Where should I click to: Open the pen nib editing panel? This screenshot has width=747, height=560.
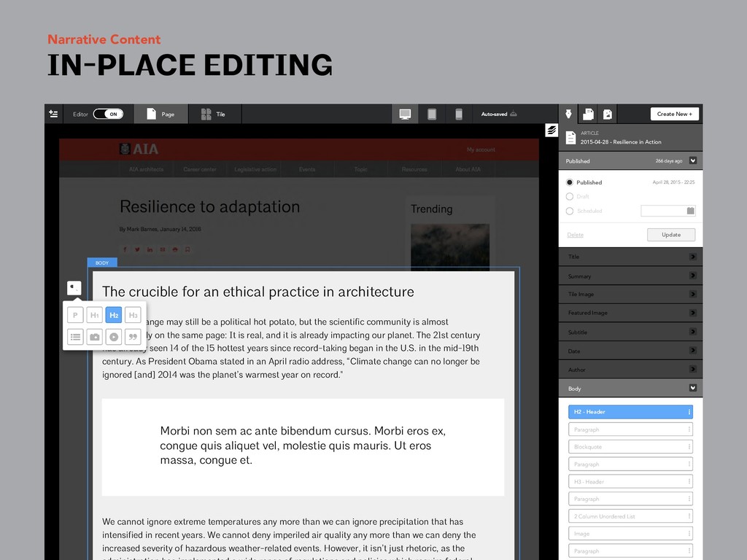(x=568, y=114)
